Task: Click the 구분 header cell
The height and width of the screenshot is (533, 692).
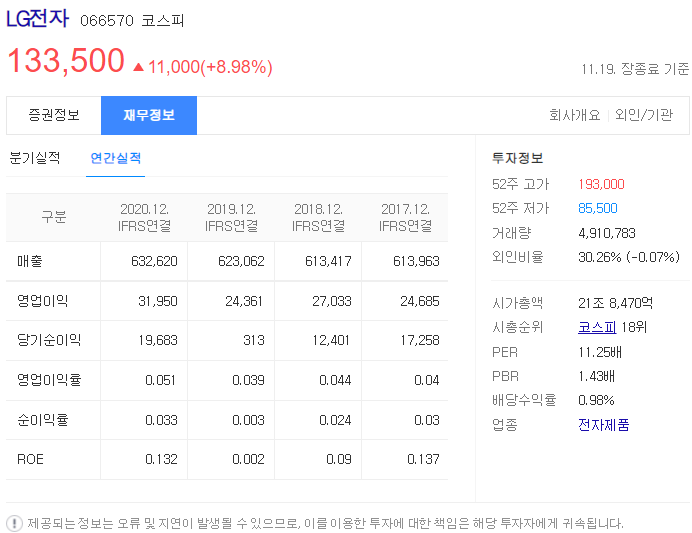Action: pyautogui.click(x=53, y=217)
